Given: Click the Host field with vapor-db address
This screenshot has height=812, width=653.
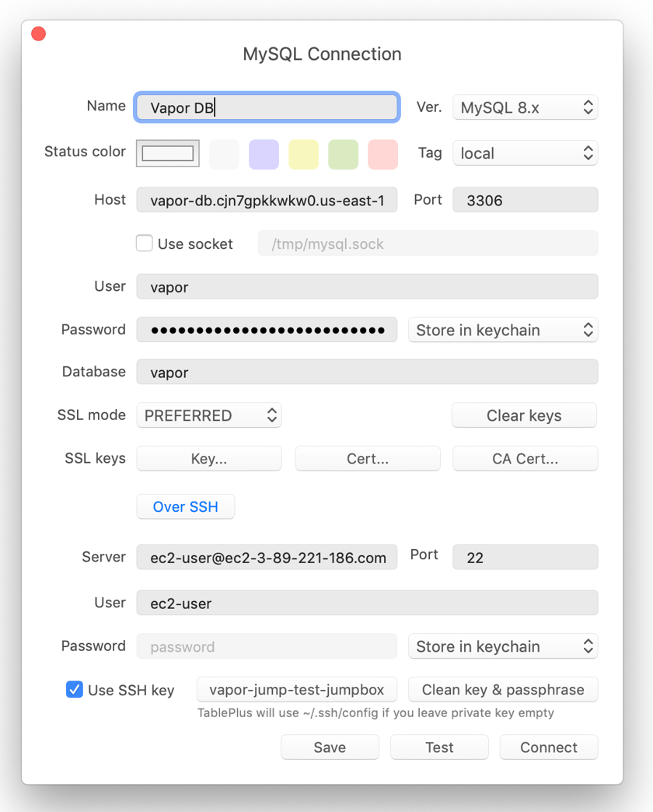Looking at the screenshot, I should 267,200.
